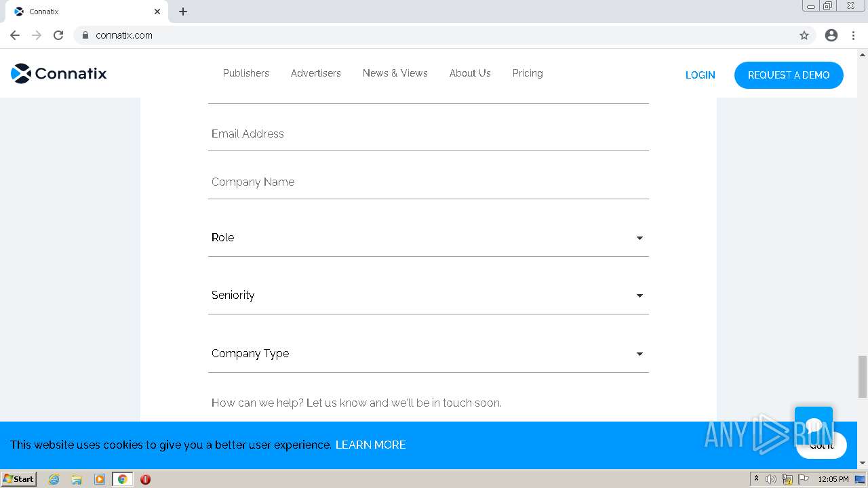Click the network icon in system tray

pos(787,479)
